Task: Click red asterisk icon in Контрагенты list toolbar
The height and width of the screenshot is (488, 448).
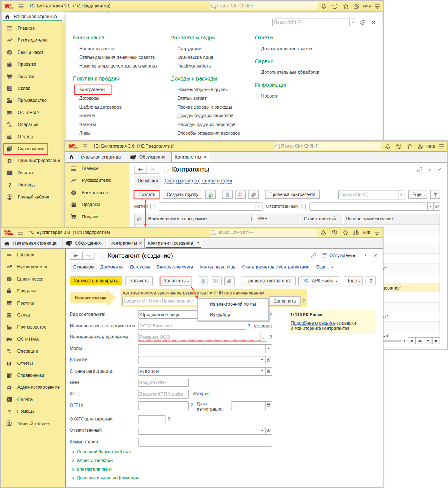Action: (x=240, y=195)
